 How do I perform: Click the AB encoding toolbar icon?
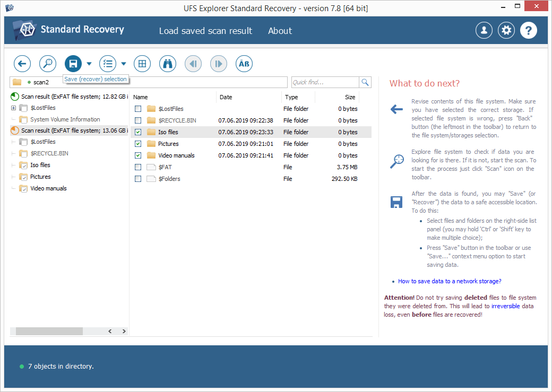[x=244, y=64]
